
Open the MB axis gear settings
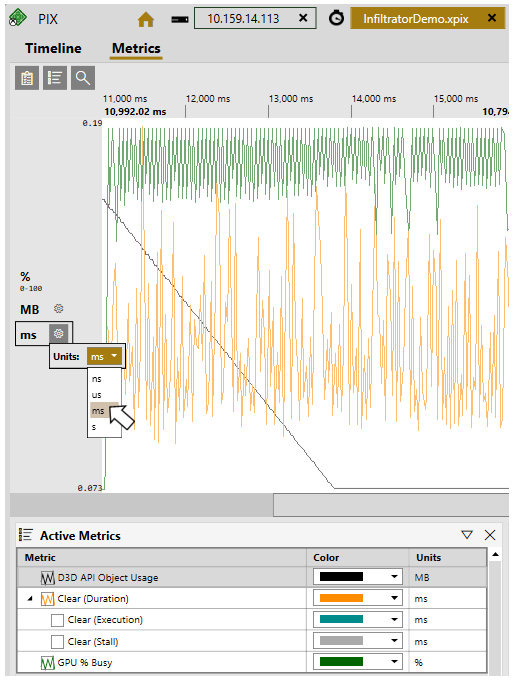(59, 309)
